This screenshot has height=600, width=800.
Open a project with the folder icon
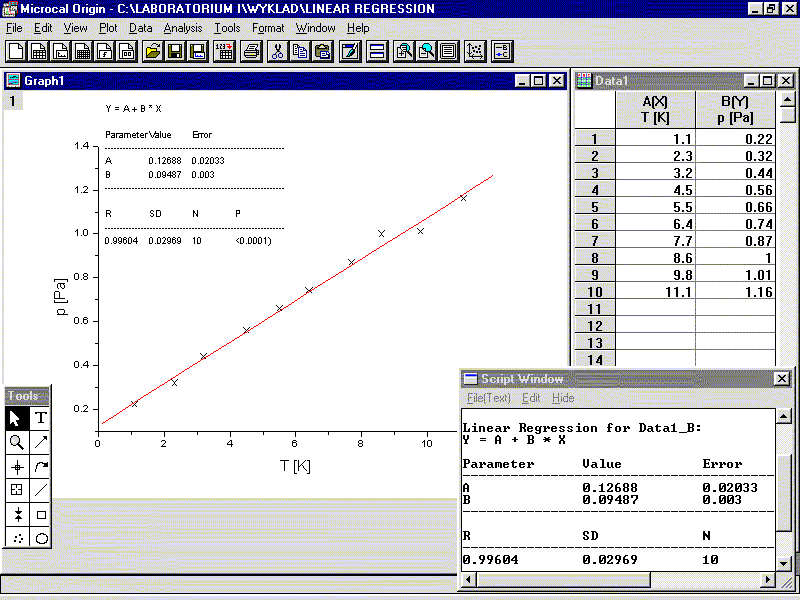[153, 52]
